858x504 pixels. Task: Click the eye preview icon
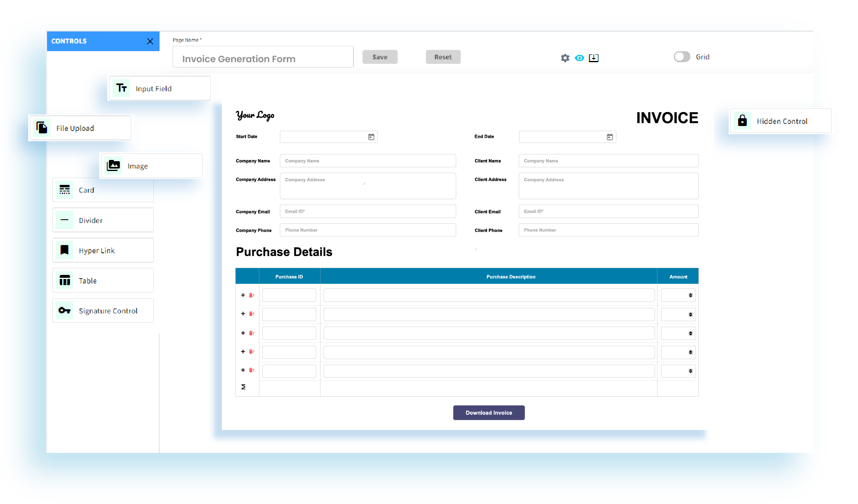[579, 58]
